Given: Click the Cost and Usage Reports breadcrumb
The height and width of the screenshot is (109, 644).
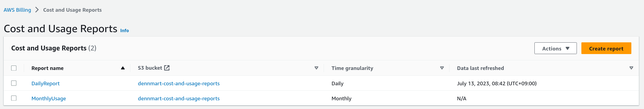Looking at the screenshot, I should (x=73, y=10).
